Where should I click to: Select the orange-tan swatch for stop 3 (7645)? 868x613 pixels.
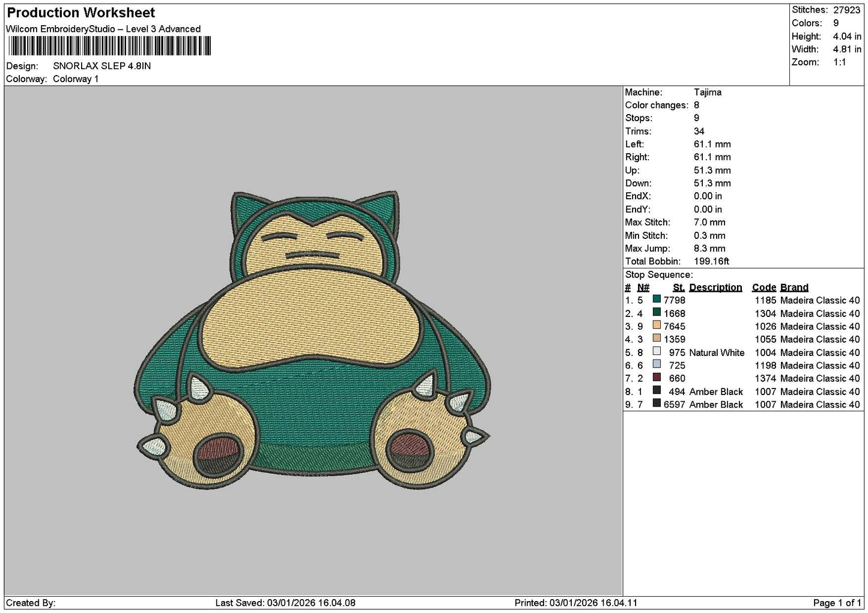coord(657,326)
